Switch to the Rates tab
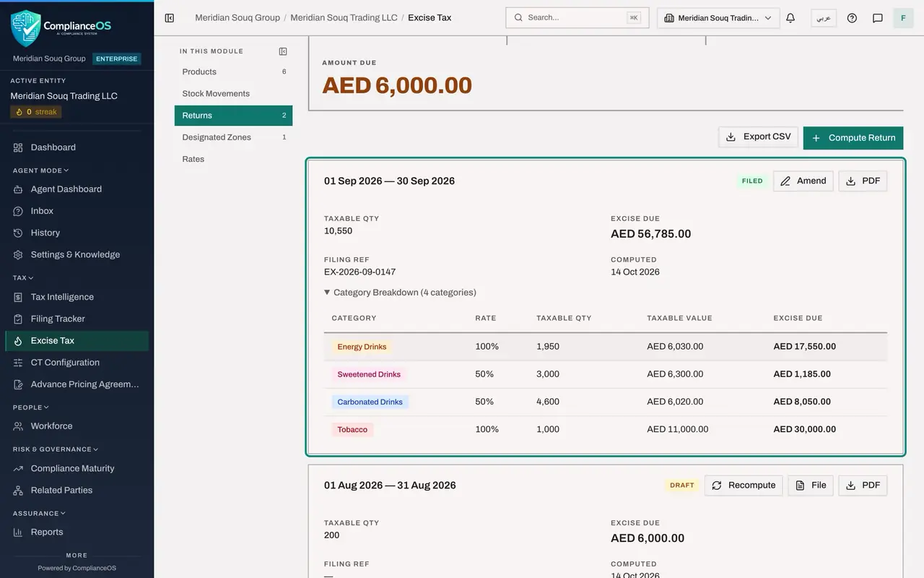Viewport: 924px width, 578px height. point(233,159)
